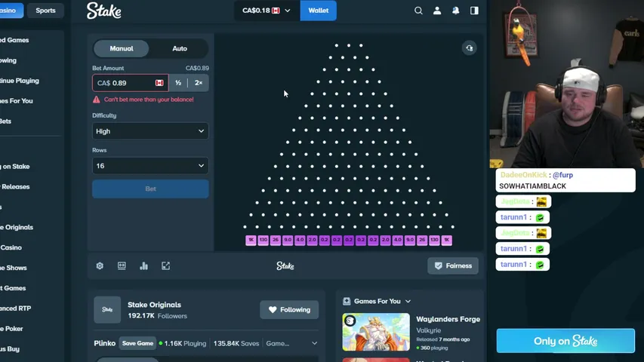Toggle theatre mode icon below game
This screenshot has height=362, width=644.
122,266
